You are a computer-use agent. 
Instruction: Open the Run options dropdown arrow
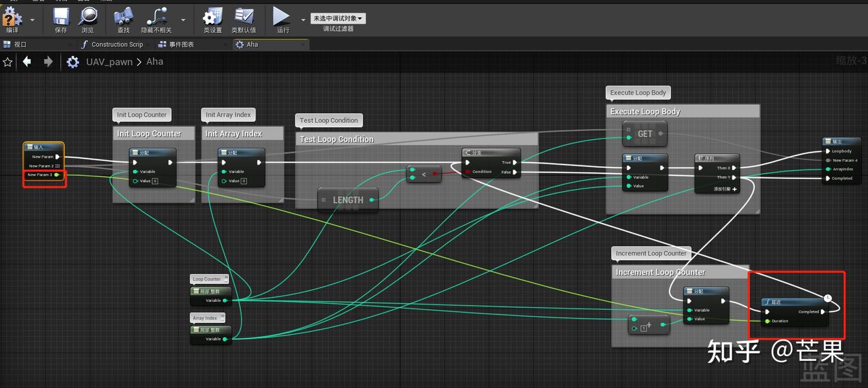[303, 20]
